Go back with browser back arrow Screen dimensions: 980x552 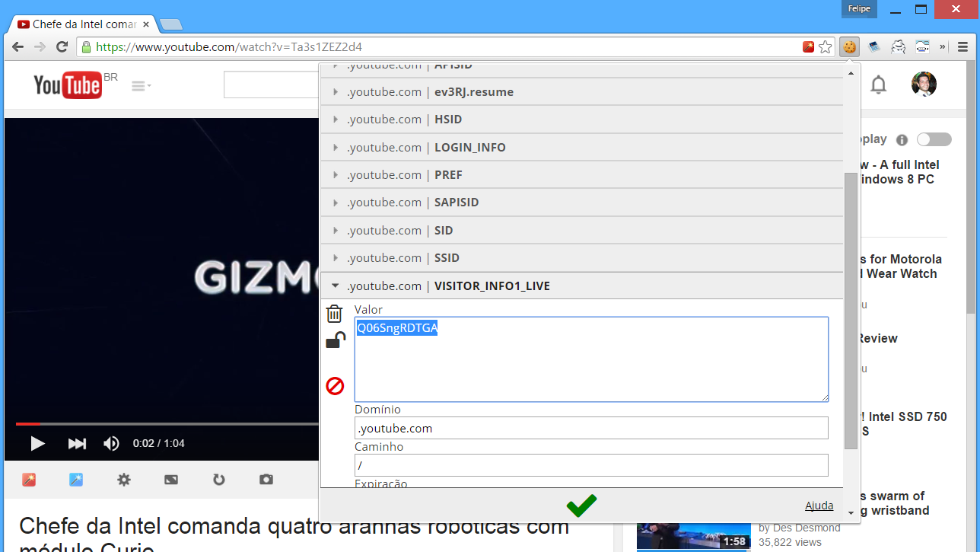(x=18, y=47)
